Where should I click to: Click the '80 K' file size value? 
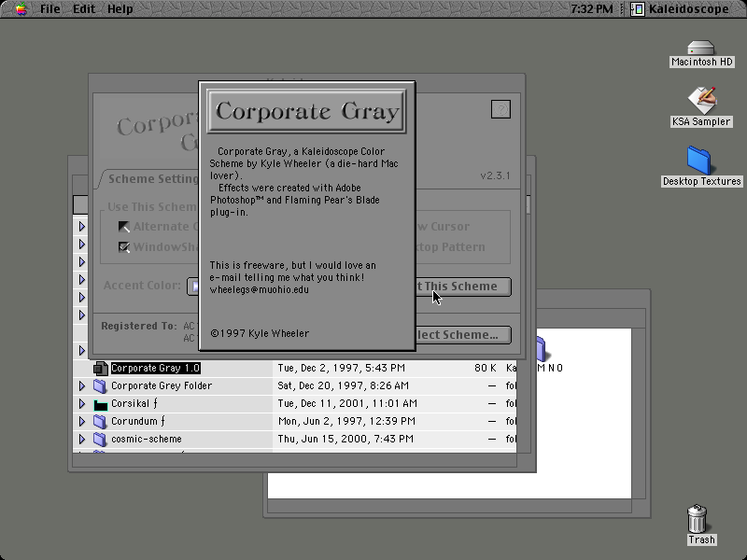[x=486, y=368]
